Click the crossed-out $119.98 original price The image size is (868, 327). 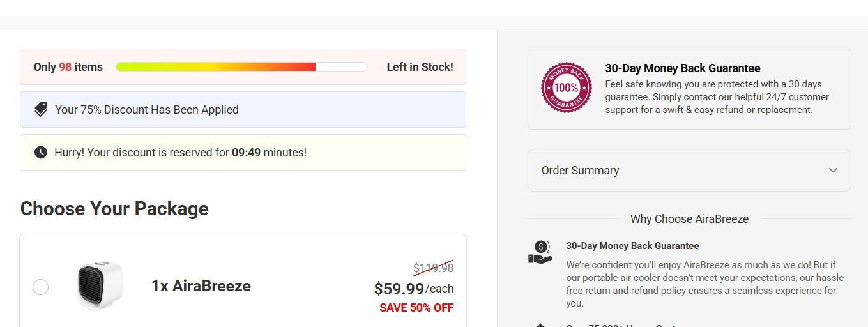point(434,268)
